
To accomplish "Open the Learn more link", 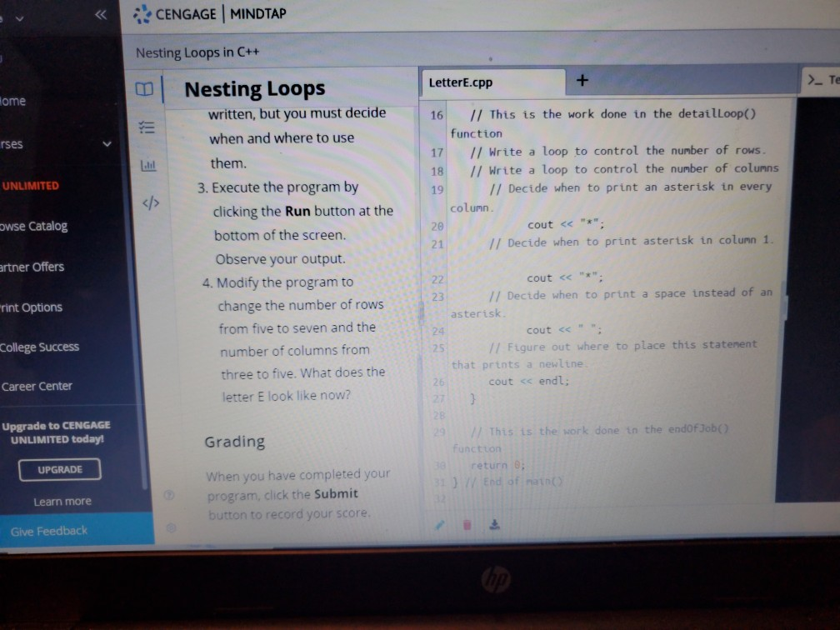I will [62, 501].
